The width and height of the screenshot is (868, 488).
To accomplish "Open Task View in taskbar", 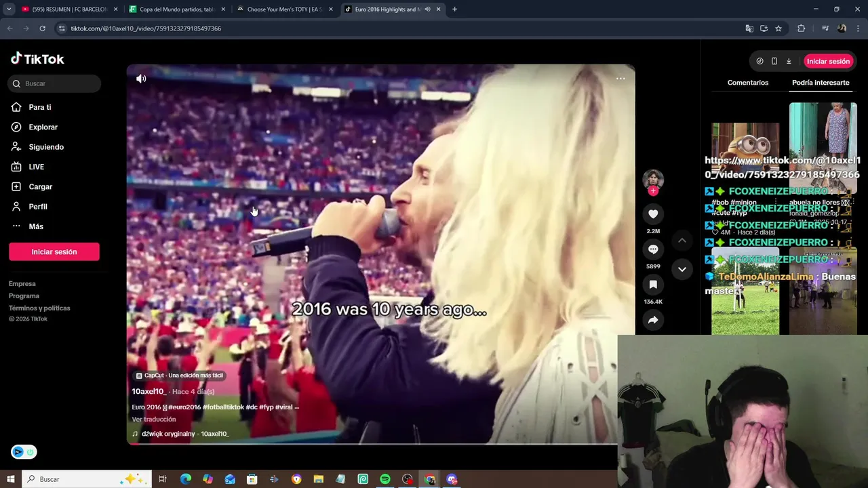I will [163, 479].
